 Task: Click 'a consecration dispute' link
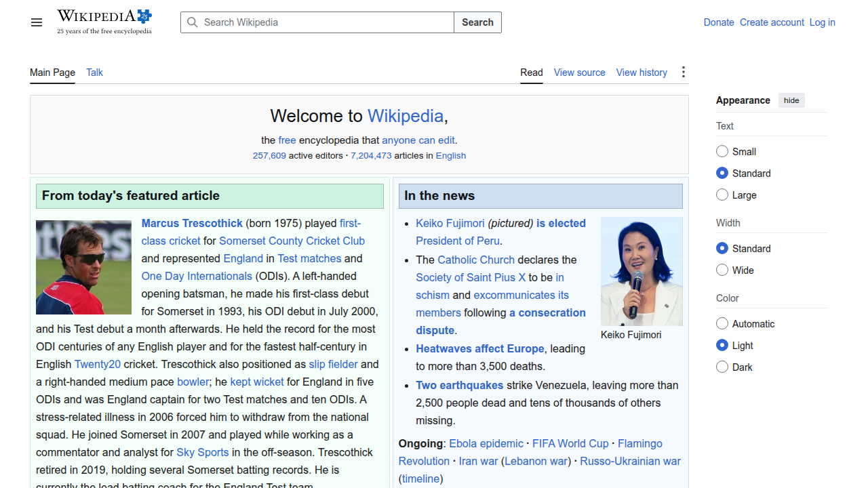coord(501,321)
